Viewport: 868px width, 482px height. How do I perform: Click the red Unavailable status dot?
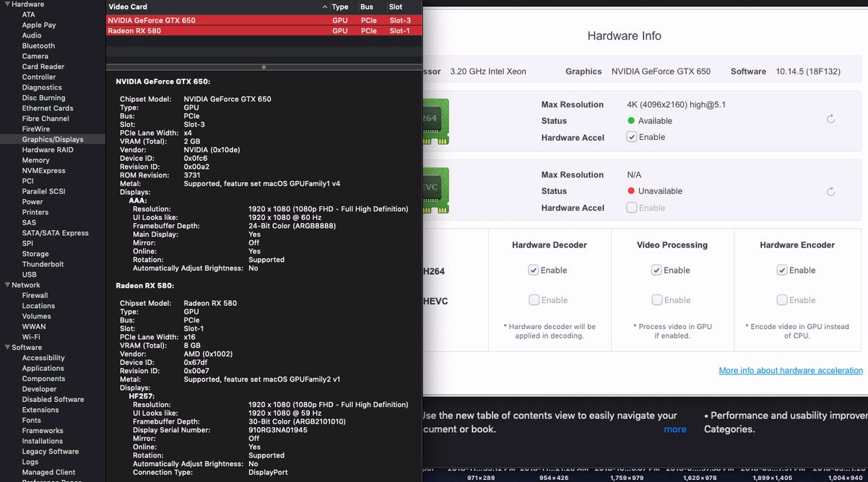[631, 191]
